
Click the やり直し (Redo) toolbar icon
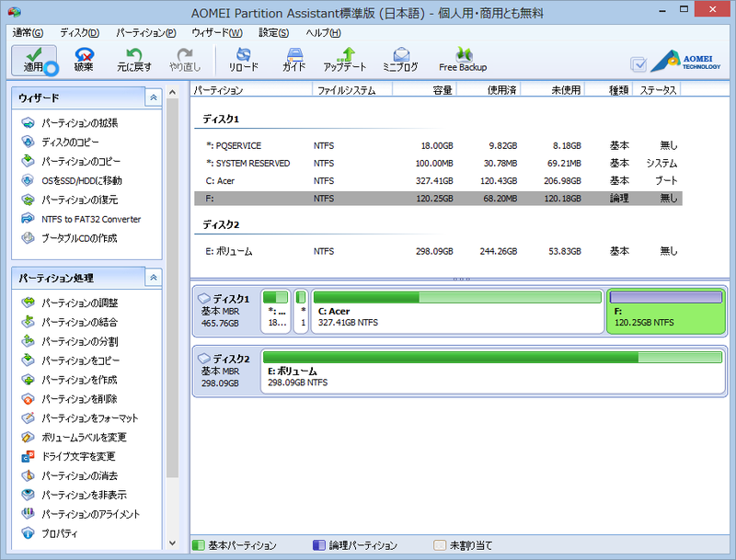(x=185, y=60)
